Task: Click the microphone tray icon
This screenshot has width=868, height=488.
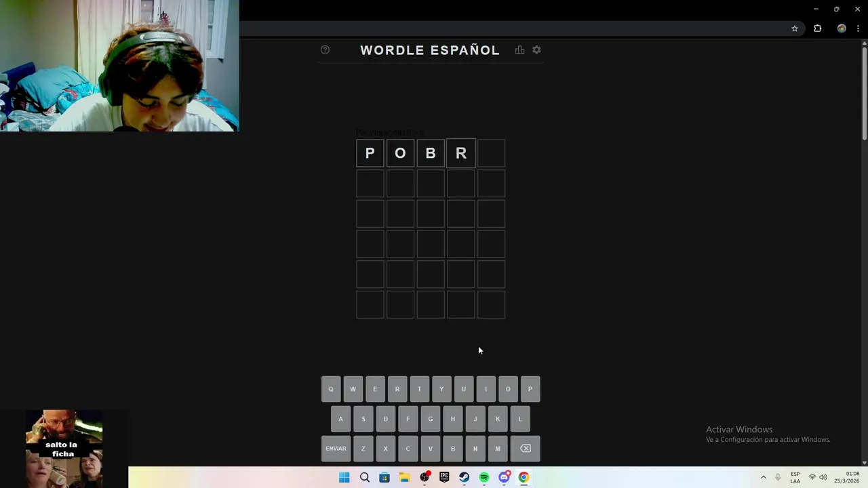Action: pos(778,478)
